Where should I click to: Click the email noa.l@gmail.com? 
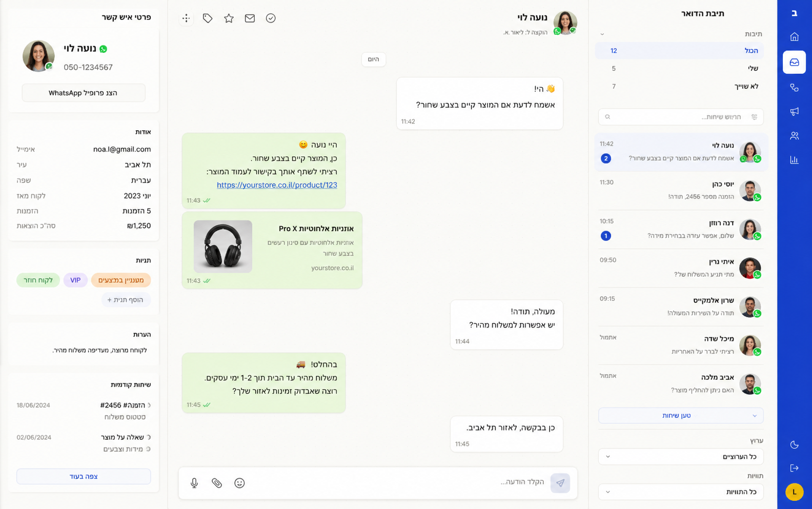point(122,149)
